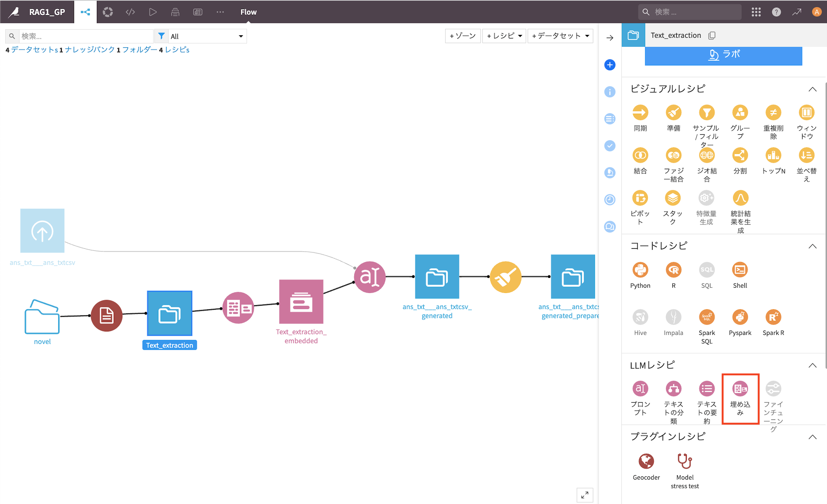Click the Text_extraction_embedded knowledge bank node
The width and height of the screenshot is (827, 504).
[x=301, y=302]
